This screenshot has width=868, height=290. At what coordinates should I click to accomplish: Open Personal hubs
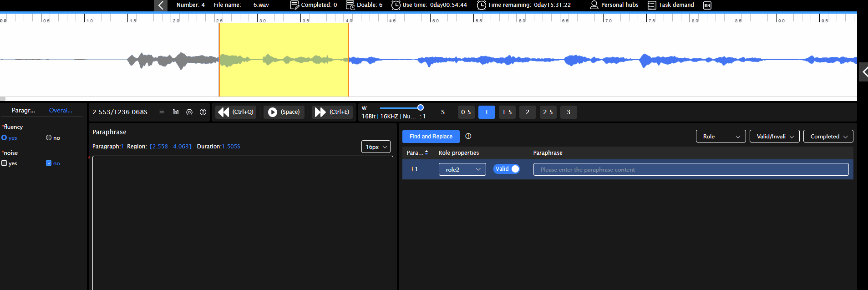pyautogui.click(x=614, y=5)
